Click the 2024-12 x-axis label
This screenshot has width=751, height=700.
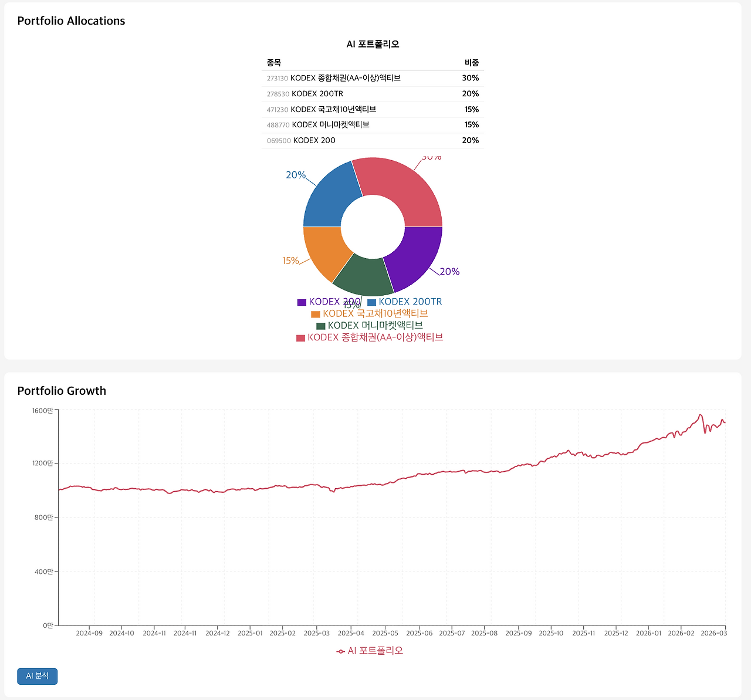[x=218, y=634]
